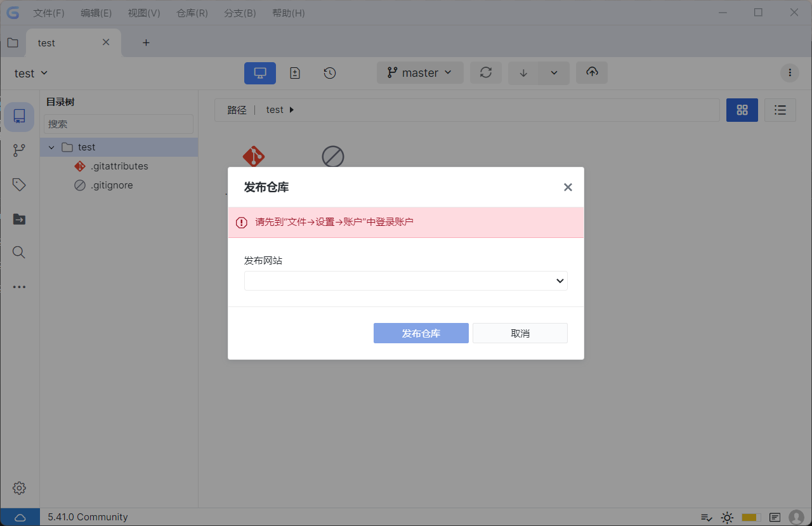Viewport: 812px width, 526px height.
Task: Open the 仓库(R) menu
Action: coord(192,13)
